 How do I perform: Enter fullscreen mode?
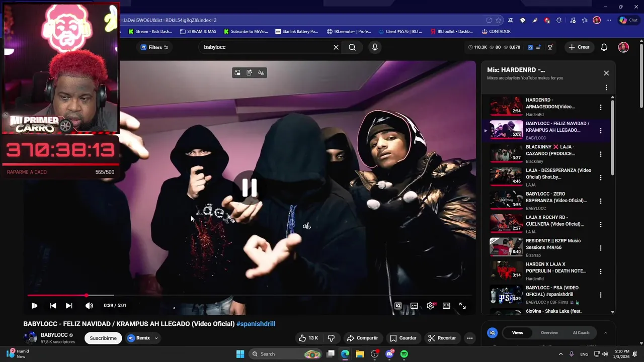point(462,306)
